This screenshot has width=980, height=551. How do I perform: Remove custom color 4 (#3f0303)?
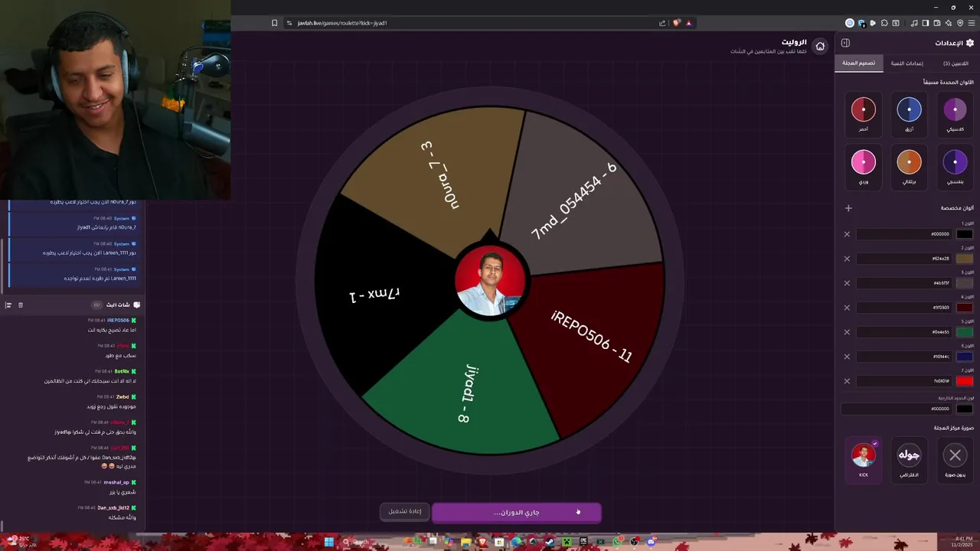[847, 308]
